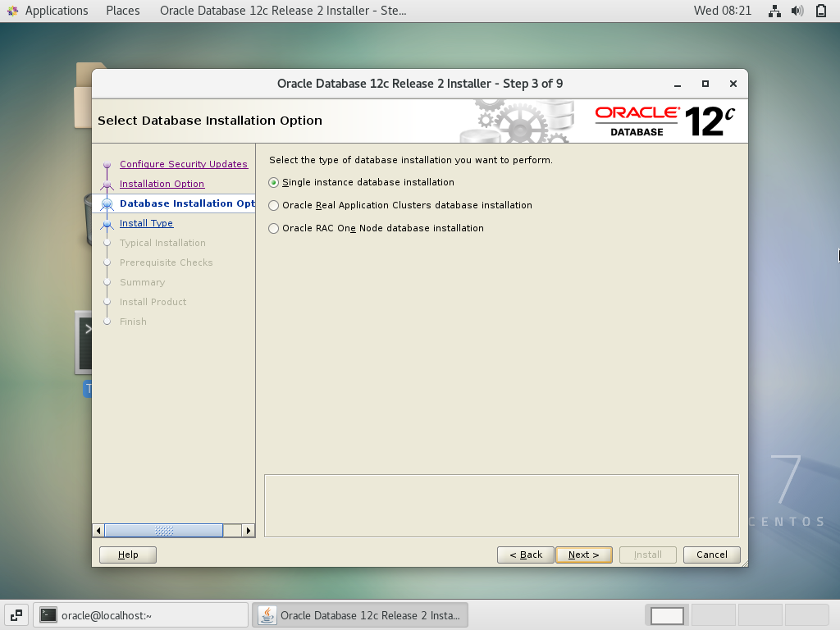
Task: Click the step marker beside Install Type
Action: (107, 224)
